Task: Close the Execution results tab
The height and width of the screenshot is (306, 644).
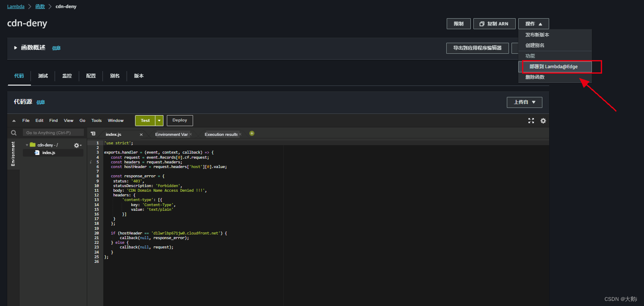Action: [240, 134]
